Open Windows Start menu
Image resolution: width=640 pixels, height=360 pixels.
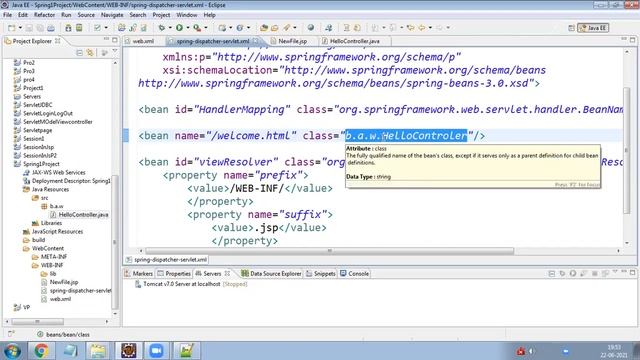point(12,351)
